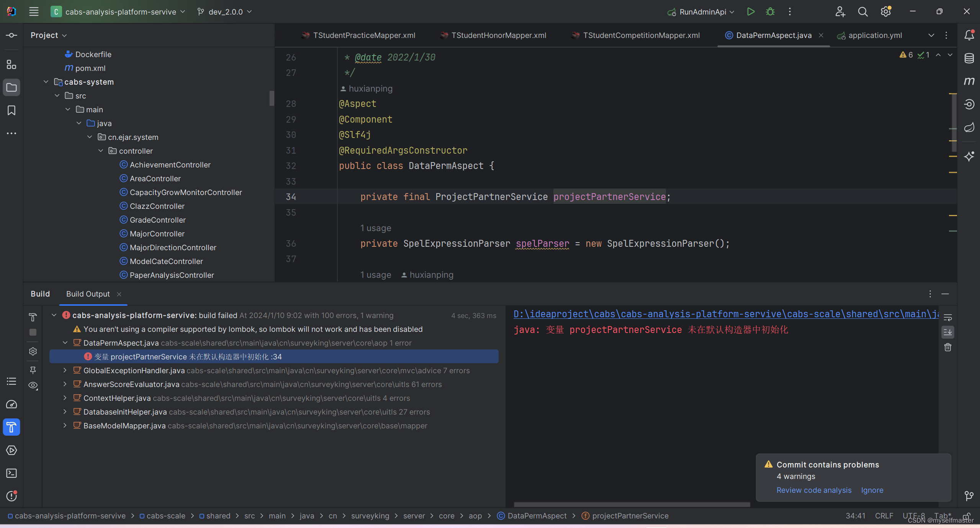Open the Git tool window icon
980x528 pixels.
pyautogui.click(x=969, y=496)
